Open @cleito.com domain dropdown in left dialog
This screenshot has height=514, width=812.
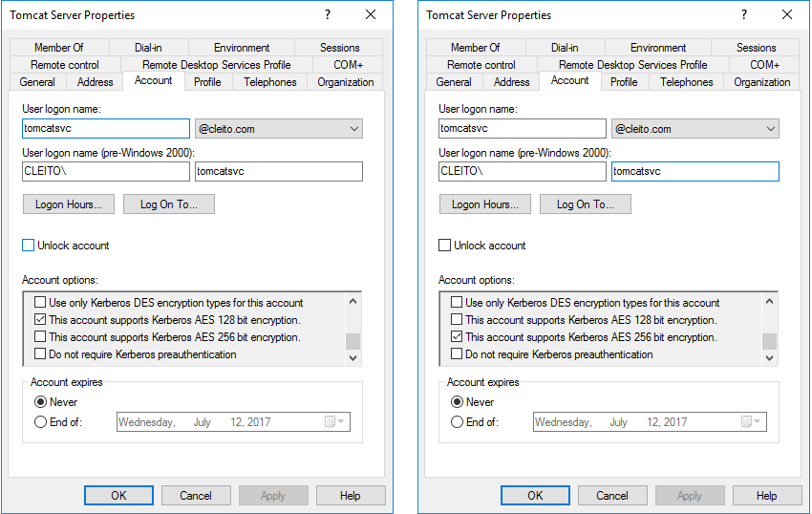coord(279,128)
